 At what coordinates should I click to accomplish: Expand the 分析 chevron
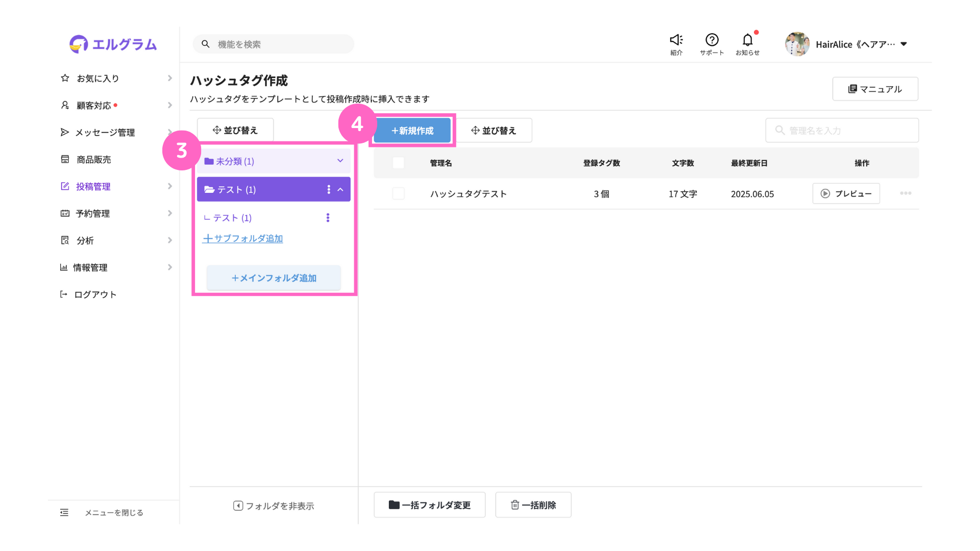[170, 240]
